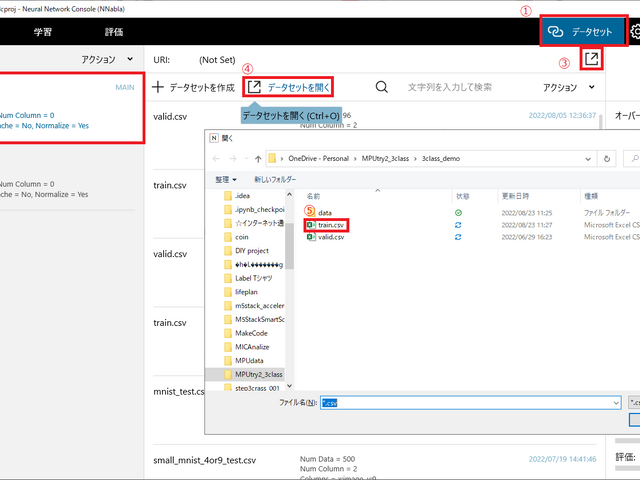The height and width of the screenshot is (480, 640).
Task: Open the left panel アクション dropdown
Action: (106, 60)
